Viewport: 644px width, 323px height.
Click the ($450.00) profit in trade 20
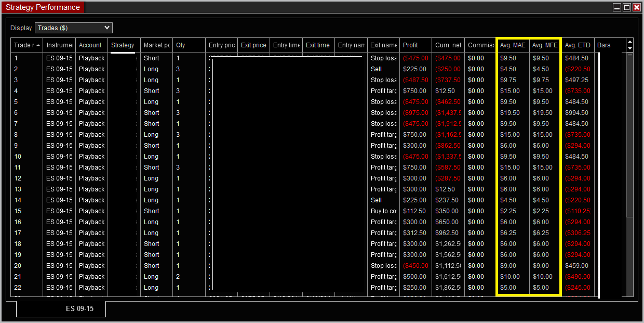[x=415, y=266]
